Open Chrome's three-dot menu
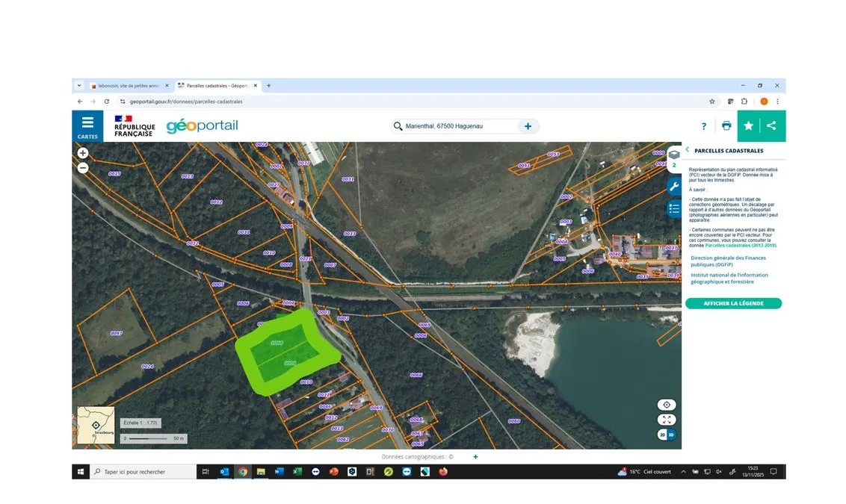The height and width of the screenshot is (504, 846). tap(777, 102)
